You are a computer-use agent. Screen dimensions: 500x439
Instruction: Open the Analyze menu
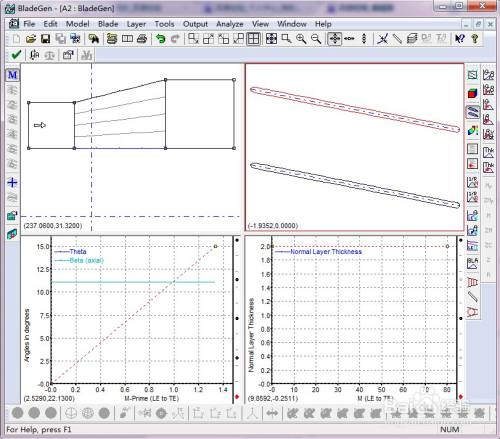tap(230, 24)
